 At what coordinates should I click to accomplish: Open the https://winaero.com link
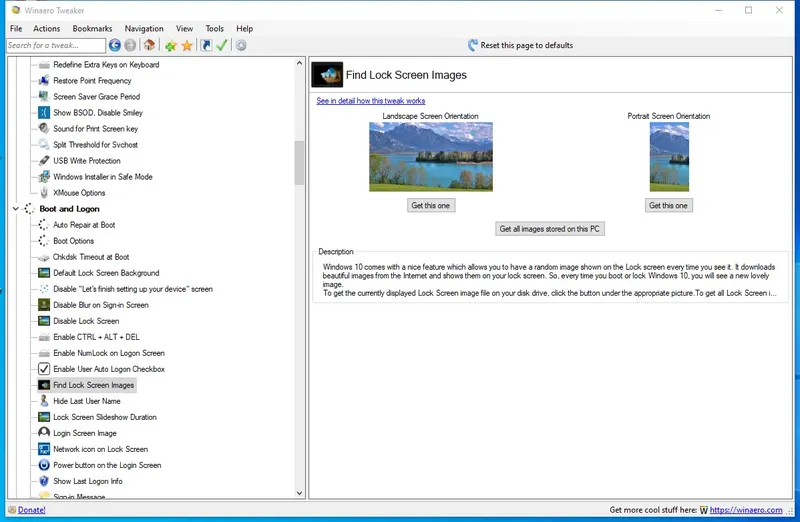coord(746,510)
